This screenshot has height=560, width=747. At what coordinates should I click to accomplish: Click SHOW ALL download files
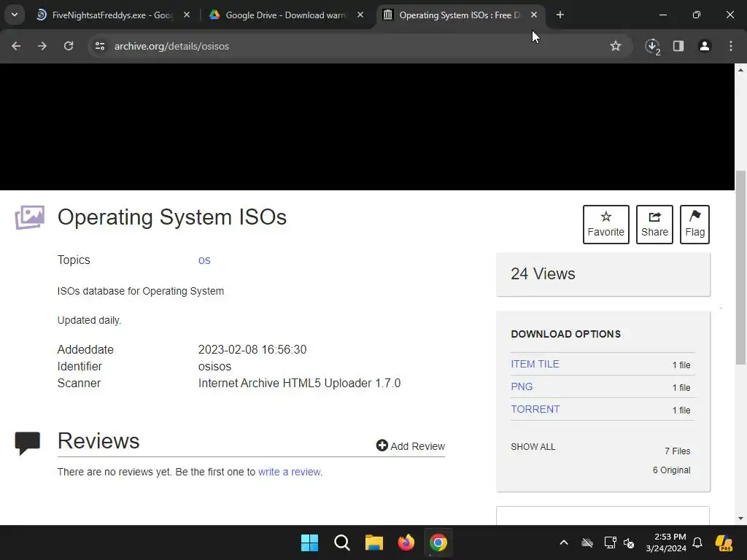(533, 447)
